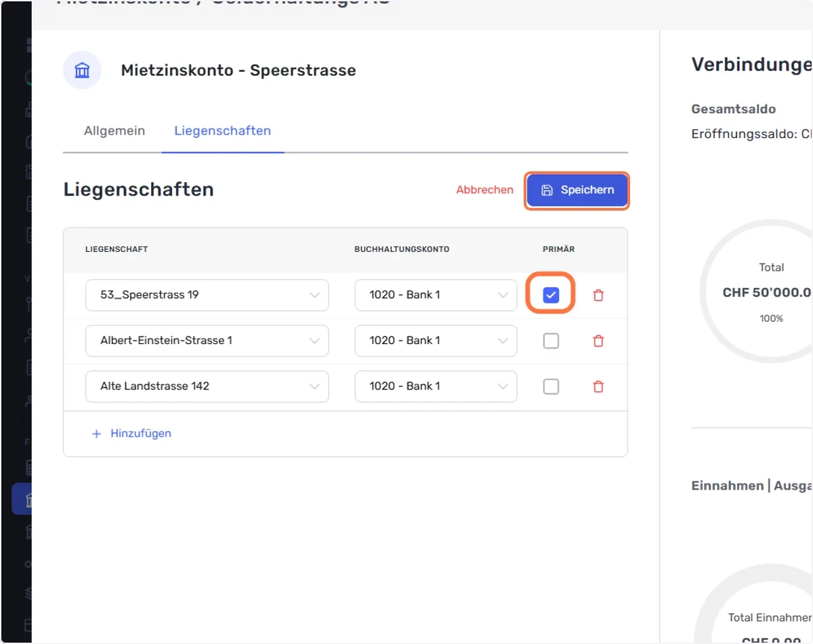The image size is (813, 644).
Task: Expand Buchhaltungskonto dropdown for Alte Landstrasse 142
Action: coord(436,387)
